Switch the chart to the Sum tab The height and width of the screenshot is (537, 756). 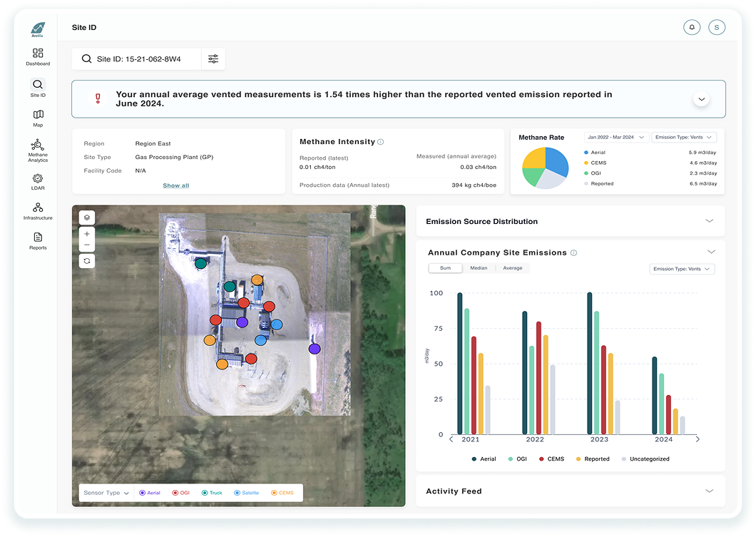coord(445,268)
